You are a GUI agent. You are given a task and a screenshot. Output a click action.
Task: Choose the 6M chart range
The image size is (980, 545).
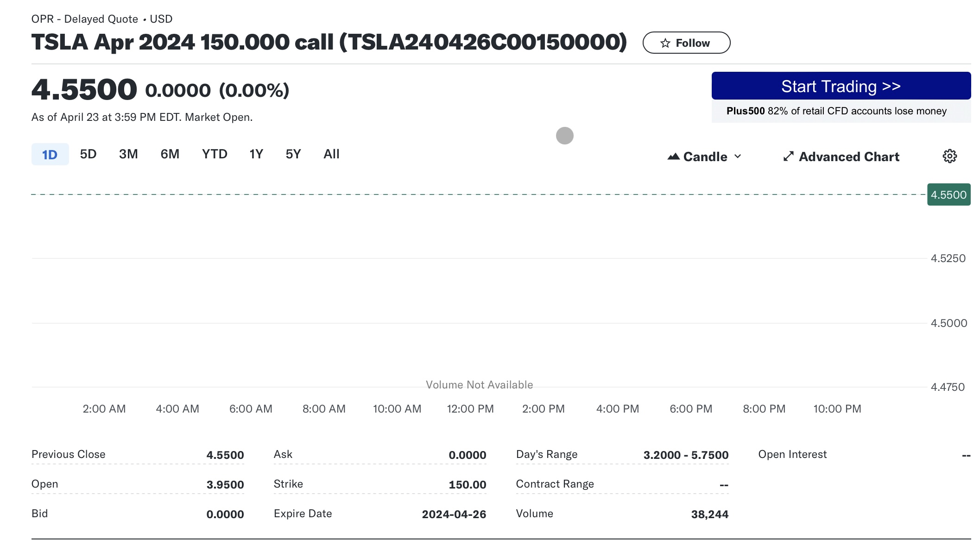point(170,154)
